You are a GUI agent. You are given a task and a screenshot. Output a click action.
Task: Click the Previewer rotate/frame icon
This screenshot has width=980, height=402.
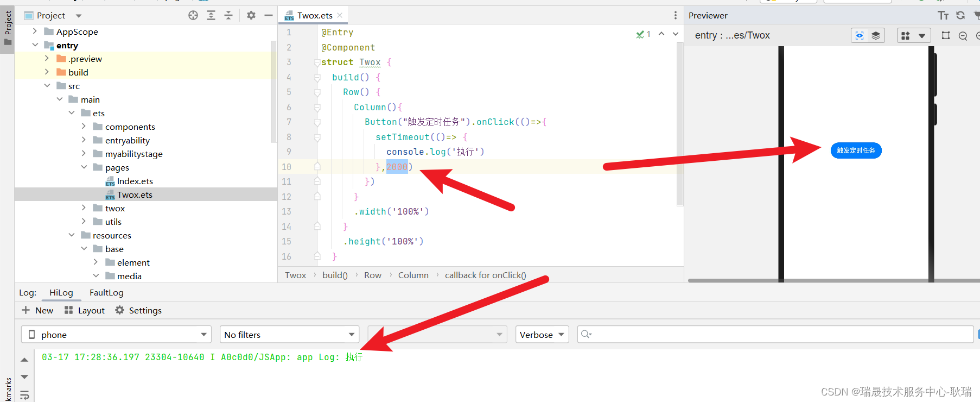(946, 35)
